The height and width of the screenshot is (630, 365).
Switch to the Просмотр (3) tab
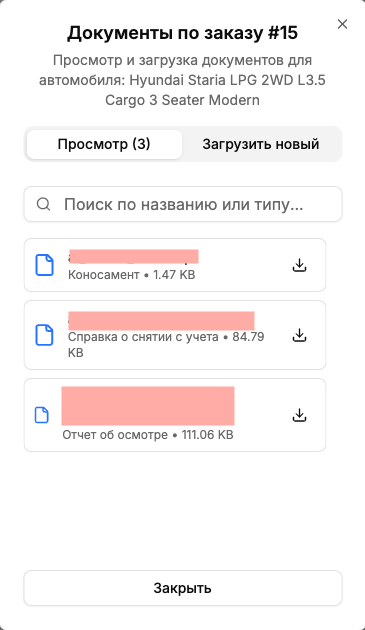pyautogui.click(x=104, y=144)
